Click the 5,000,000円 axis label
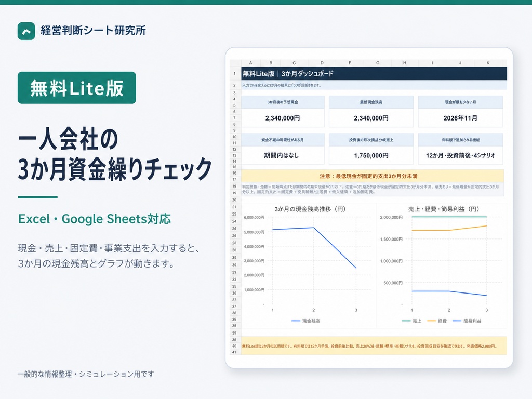This screenshot has height=399, width=532. click(254, 232)
